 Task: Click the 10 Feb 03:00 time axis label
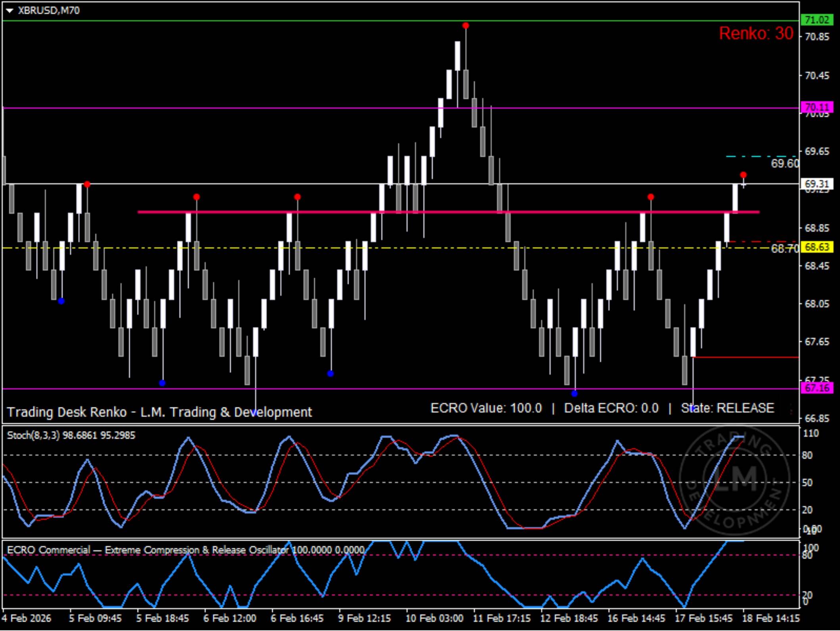tap(434, 618)
